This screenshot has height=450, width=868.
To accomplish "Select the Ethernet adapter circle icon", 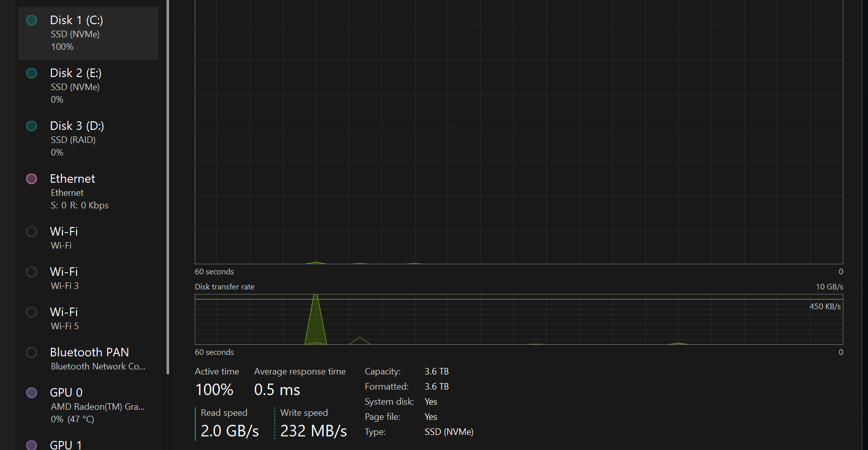I will point(32,179).
